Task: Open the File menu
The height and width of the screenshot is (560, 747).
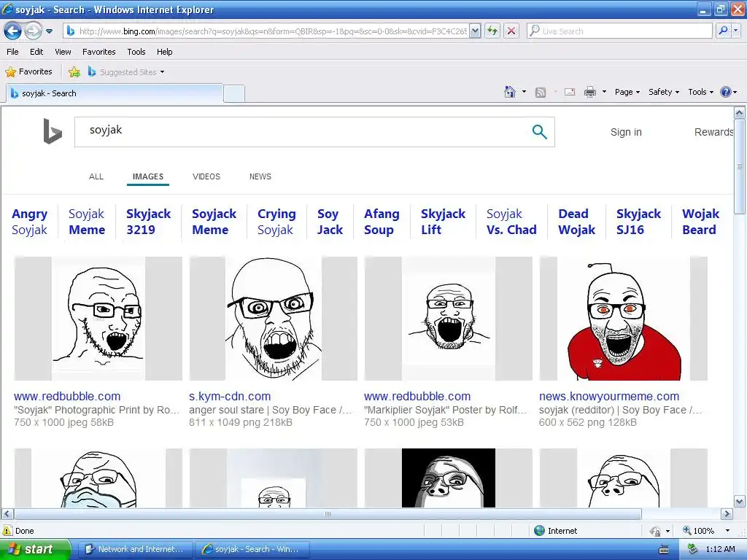Action: pos(12,52)
